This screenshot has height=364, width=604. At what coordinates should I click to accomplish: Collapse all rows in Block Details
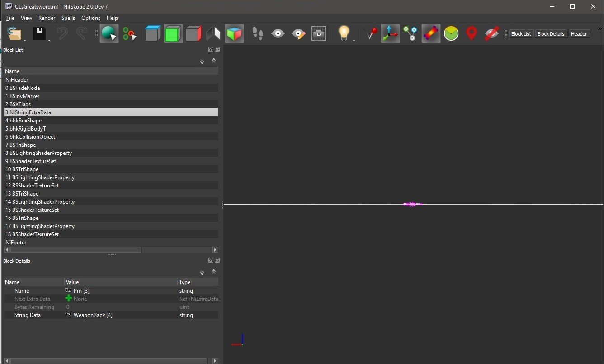[214, 271]
